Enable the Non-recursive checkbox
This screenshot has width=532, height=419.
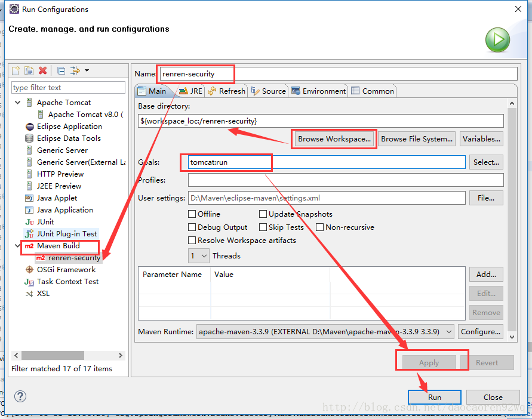pos(319,227)
